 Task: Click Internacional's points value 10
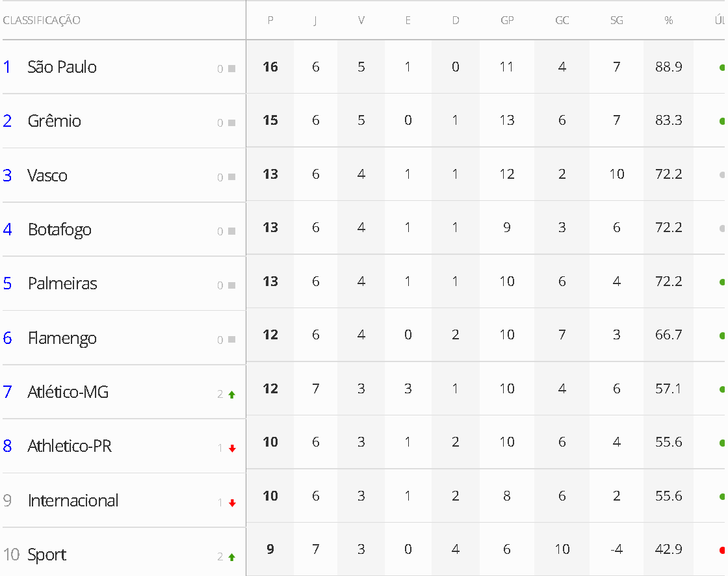(x=270, y=495)
